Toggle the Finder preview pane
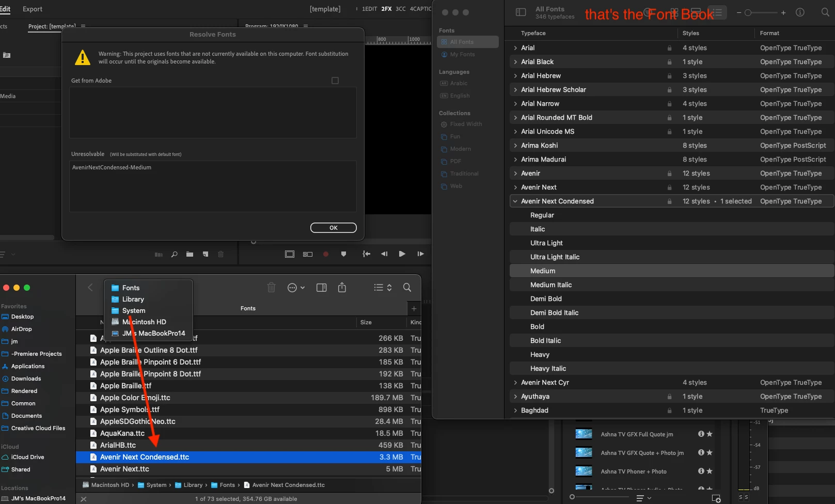Screen dimensions: 835x504 pyautogui.click(x=321, y=288)
